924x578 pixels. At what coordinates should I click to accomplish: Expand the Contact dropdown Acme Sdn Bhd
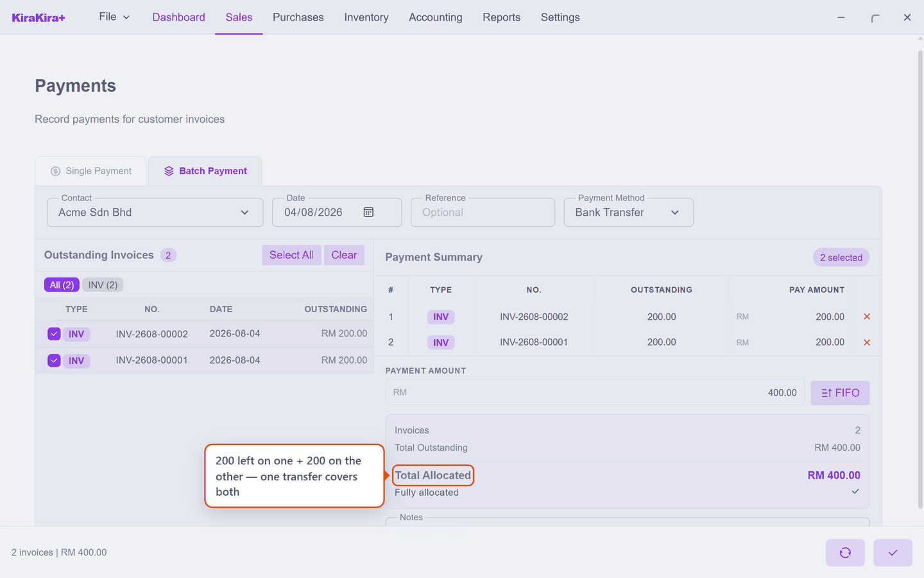(x=155, y=213)
